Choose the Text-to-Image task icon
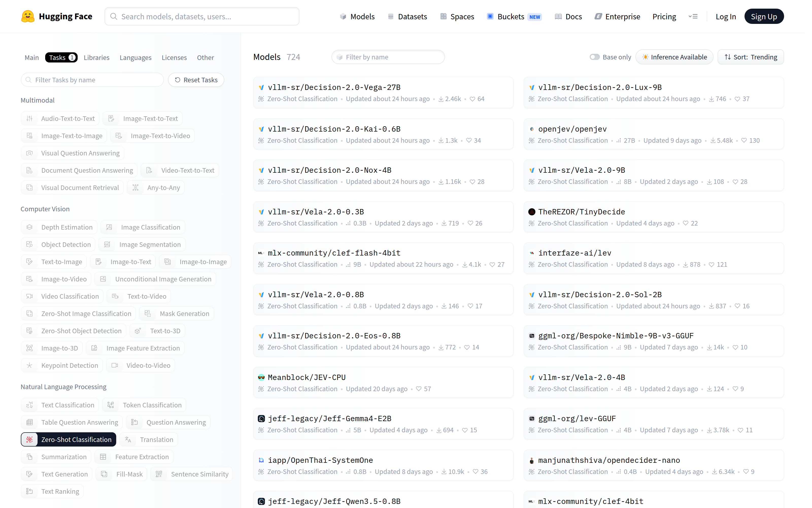812x508 pixels. pyautogui.click(x=29, y=262)
